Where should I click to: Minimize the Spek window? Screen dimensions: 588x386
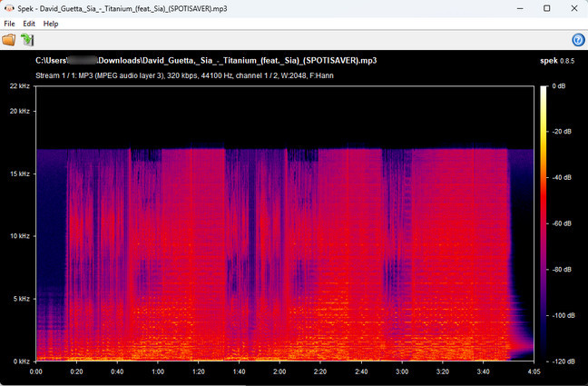tap(520, 8)
